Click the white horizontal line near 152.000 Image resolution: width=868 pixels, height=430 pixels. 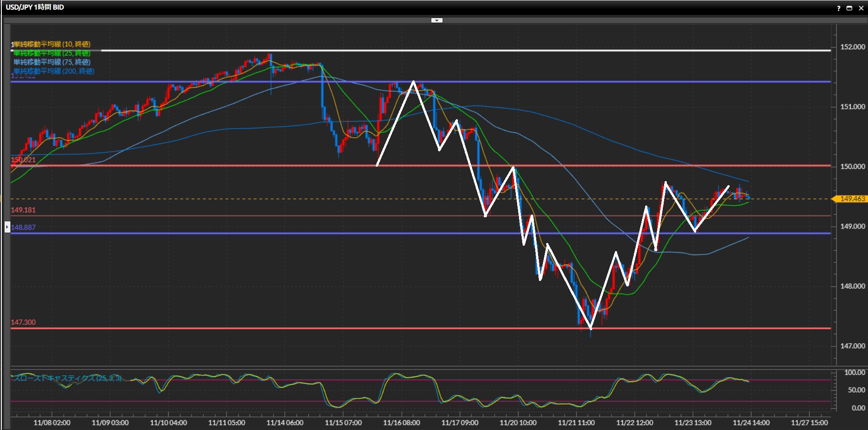point(452,51)
